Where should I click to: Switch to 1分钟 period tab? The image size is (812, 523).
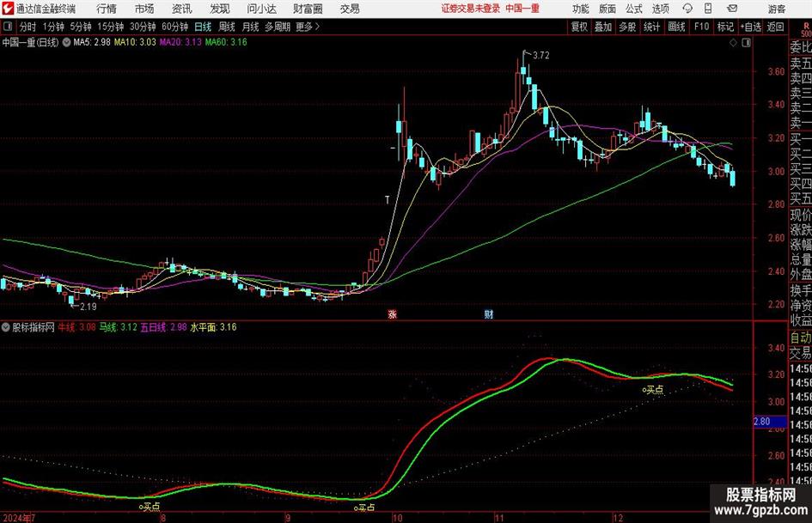pos(52,27)
